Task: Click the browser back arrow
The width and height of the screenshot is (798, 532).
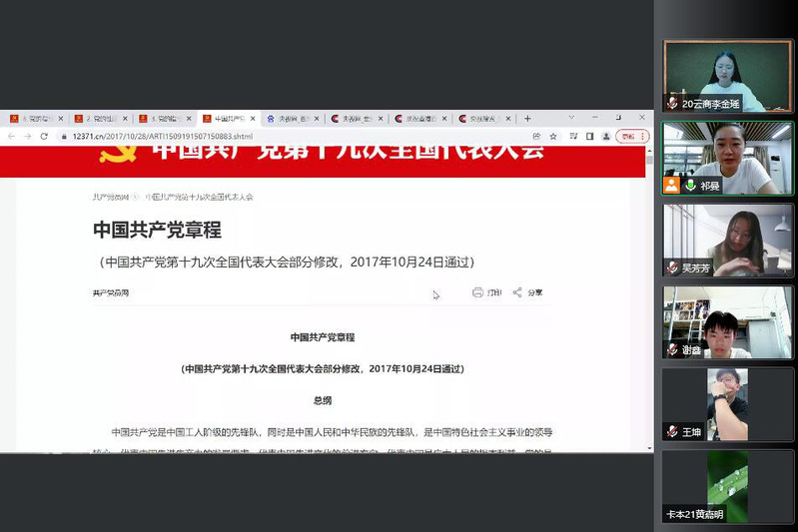Action: tap(12, 136)
